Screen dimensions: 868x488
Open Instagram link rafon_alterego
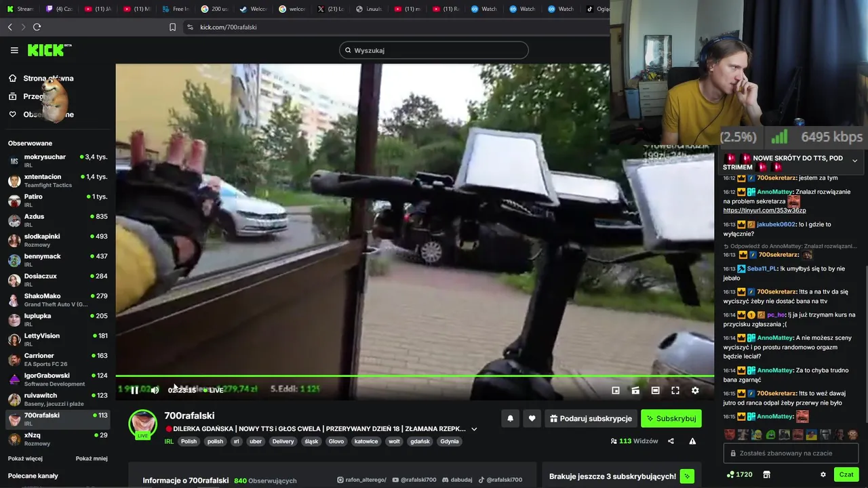coord(361,480)
